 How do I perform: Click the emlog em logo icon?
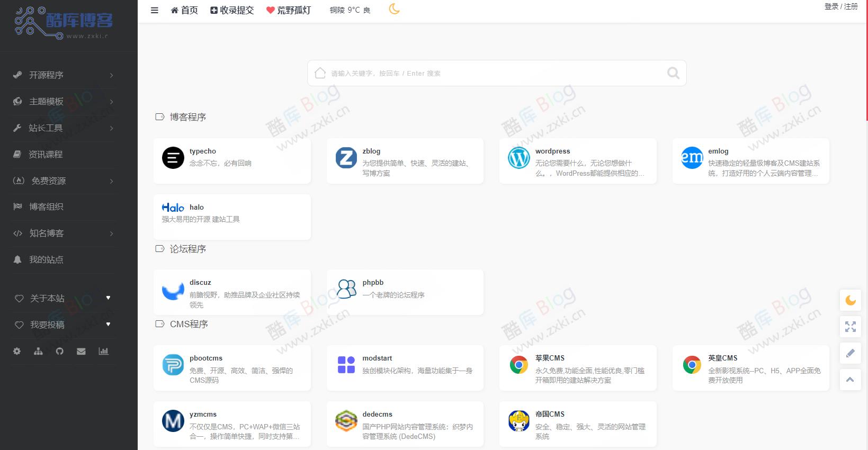point(692,158)
